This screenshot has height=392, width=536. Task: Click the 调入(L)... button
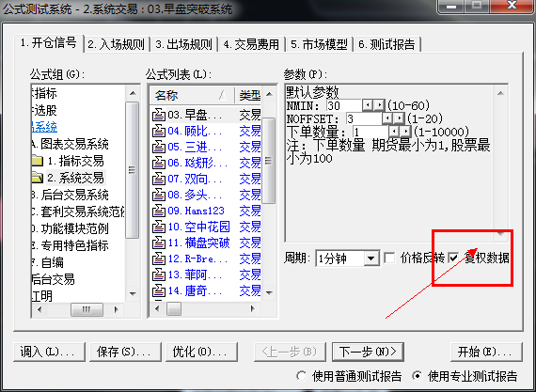(49, 352)
